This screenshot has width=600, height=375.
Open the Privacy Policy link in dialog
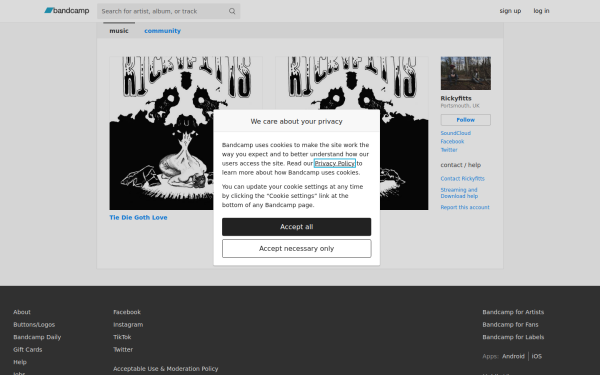(334, 163)
